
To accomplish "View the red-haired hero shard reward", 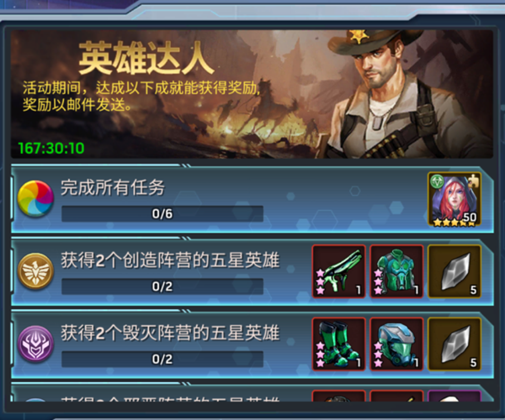I will (455, 199).
